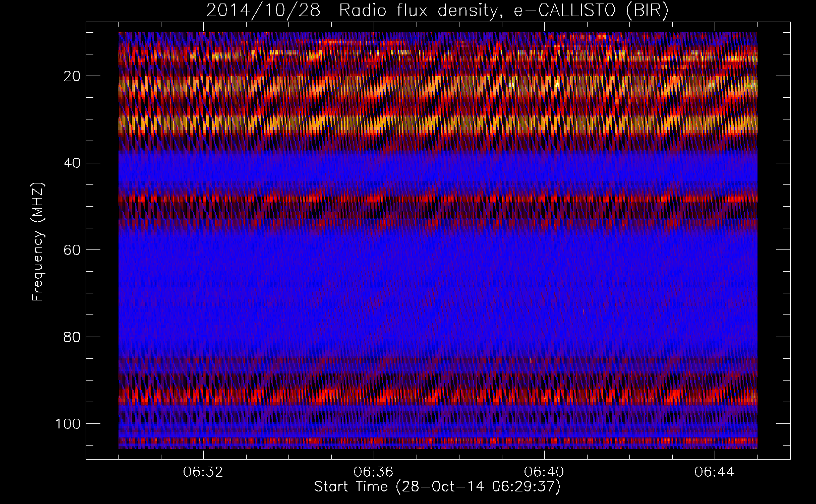Click the 06:32 time tick label
Image resolution: width=816 pixels, height=504 pixels.
203,472
